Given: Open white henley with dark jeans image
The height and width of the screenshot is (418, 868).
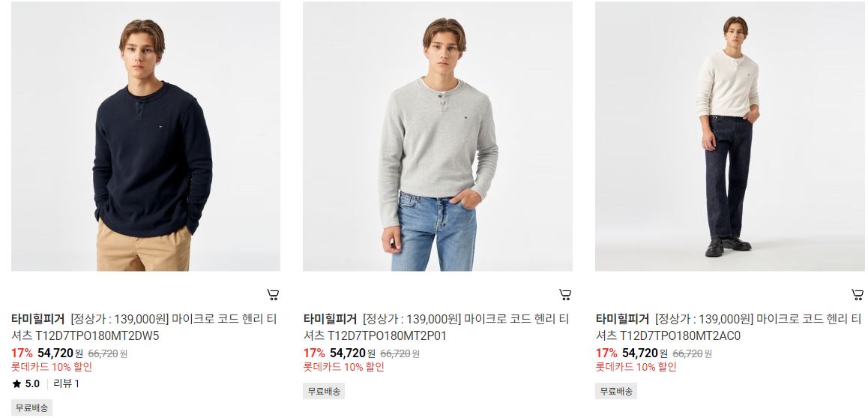Looking at the screenshot, I should (x=729, y=137).
